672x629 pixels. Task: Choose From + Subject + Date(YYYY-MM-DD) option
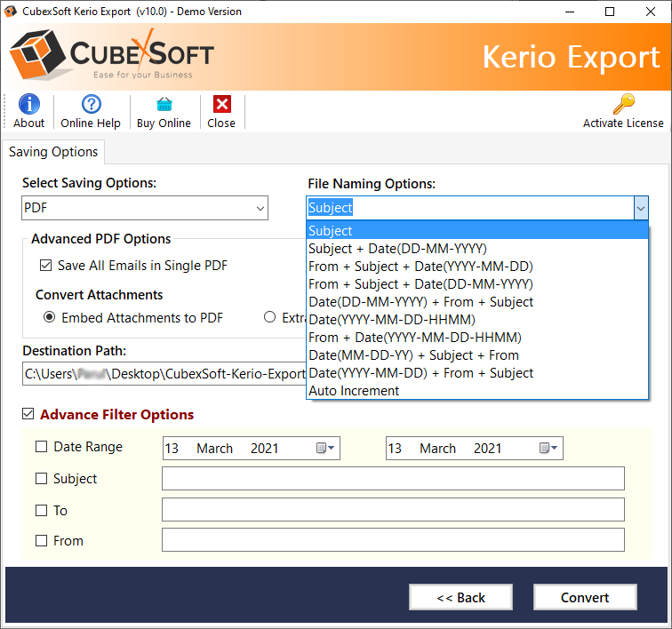pyautogui.click(x=477, y=267)
